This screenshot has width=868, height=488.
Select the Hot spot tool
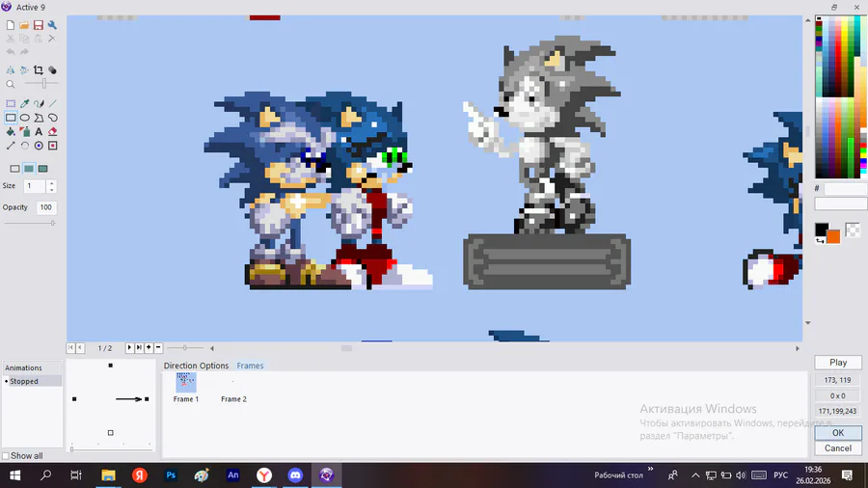39,146
